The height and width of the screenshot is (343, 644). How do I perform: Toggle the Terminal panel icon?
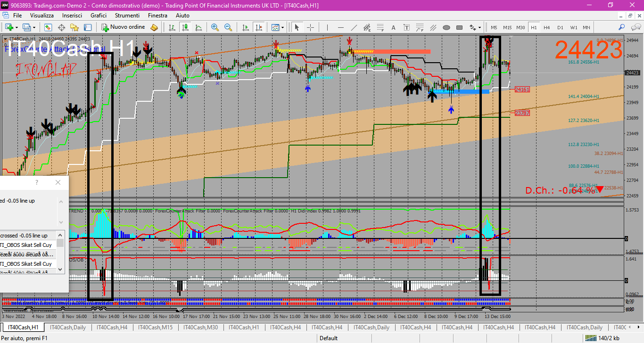click(88, 27)
